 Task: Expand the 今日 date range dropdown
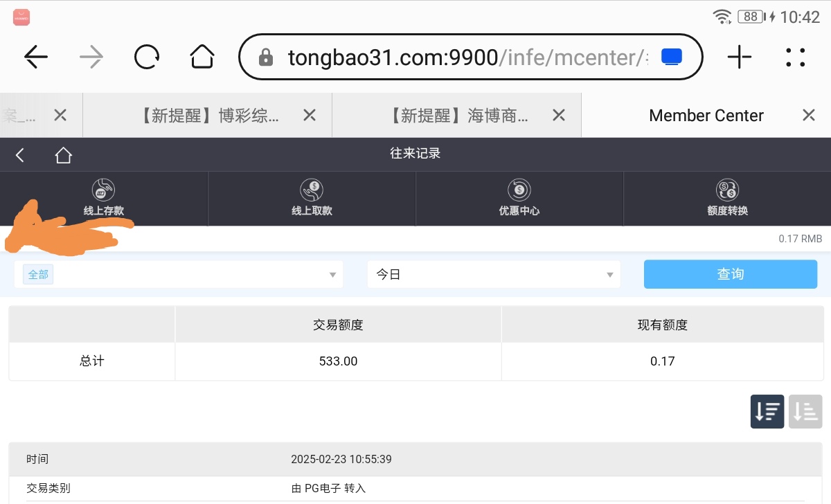(494, 275)
